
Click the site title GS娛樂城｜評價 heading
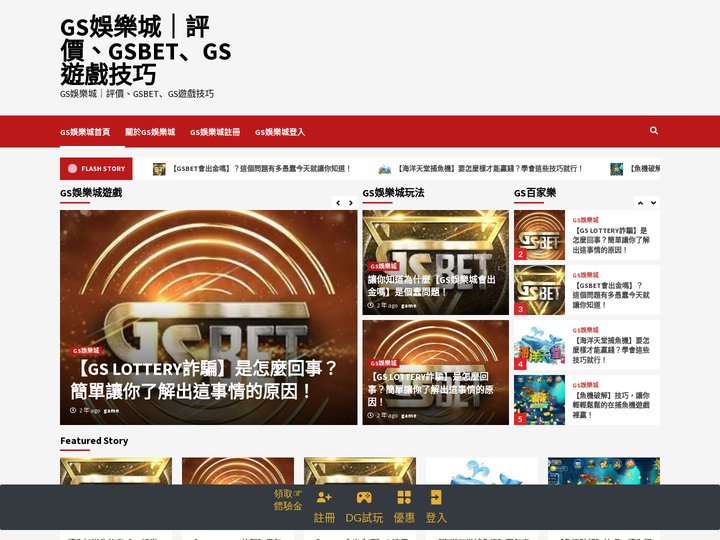146,51
